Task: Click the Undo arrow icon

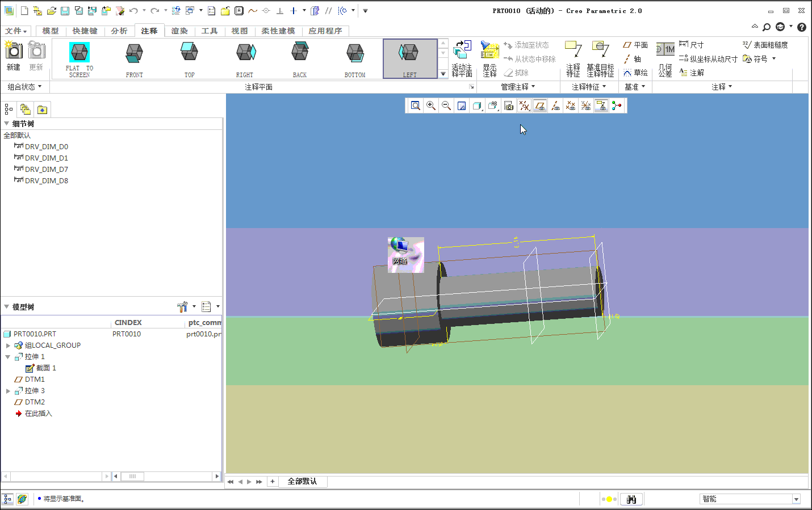Action: (x=133, y=11)
